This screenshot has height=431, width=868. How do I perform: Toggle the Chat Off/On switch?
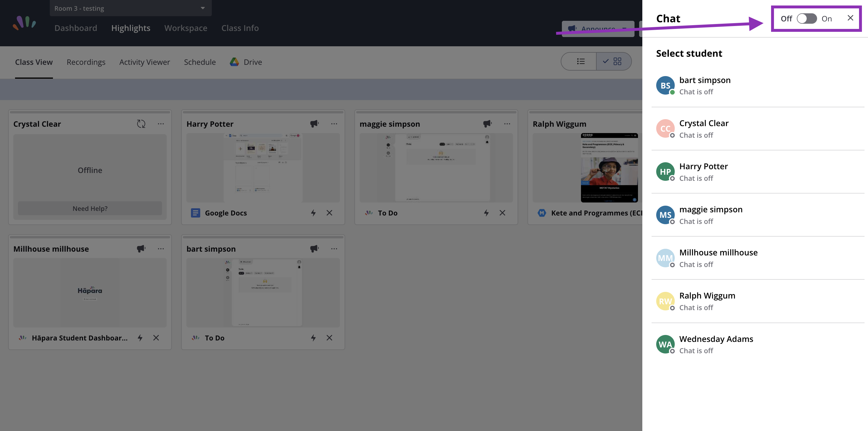click(x=806, y=19)
